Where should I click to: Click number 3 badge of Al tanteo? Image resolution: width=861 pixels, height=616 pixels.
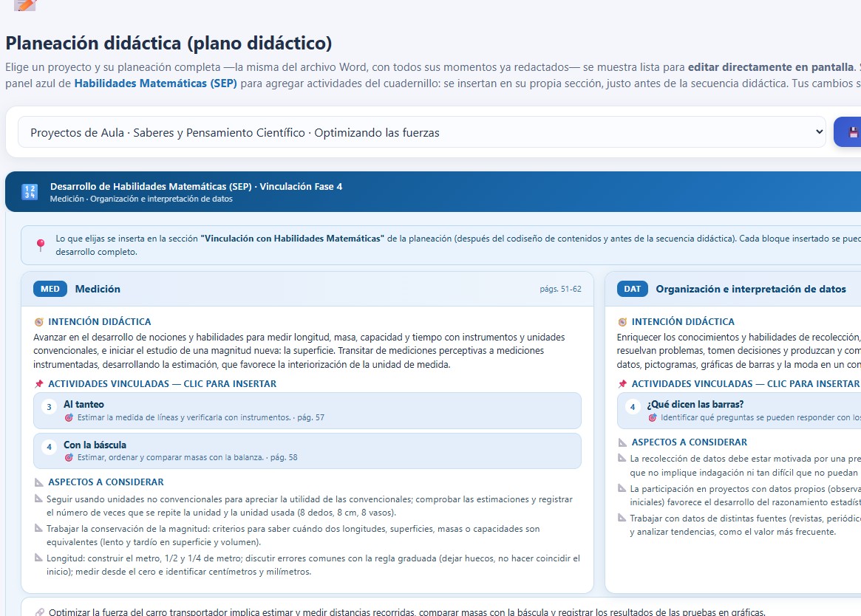[x=49, y=407]
